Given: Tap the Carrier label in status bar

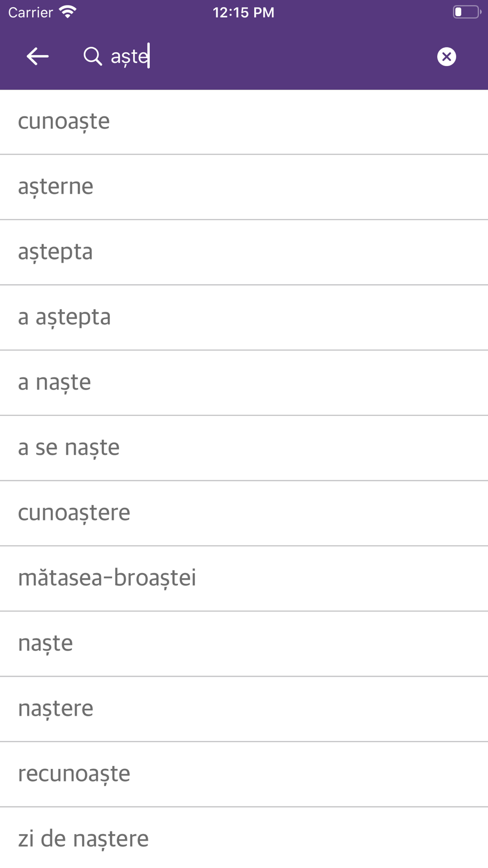Looking at the screenshot, I should 30,12.
